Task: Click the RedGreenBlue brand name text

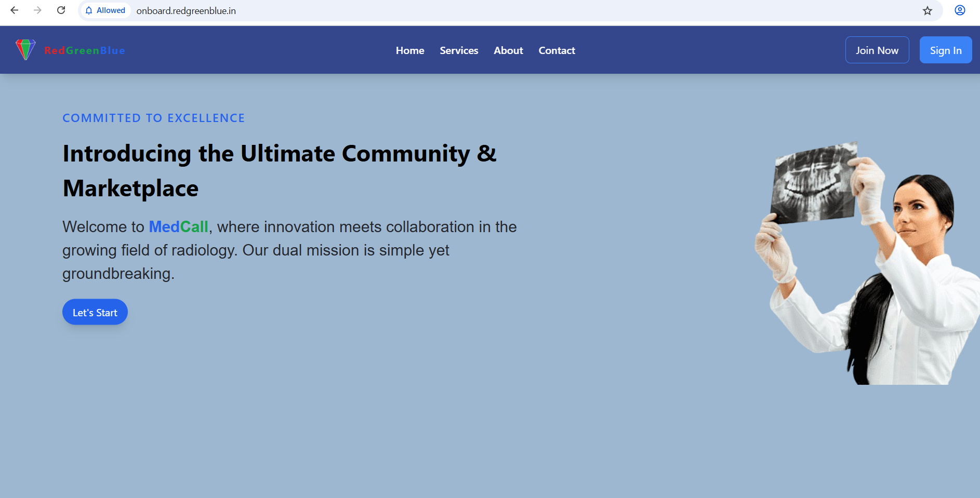Action: [85, 50]
